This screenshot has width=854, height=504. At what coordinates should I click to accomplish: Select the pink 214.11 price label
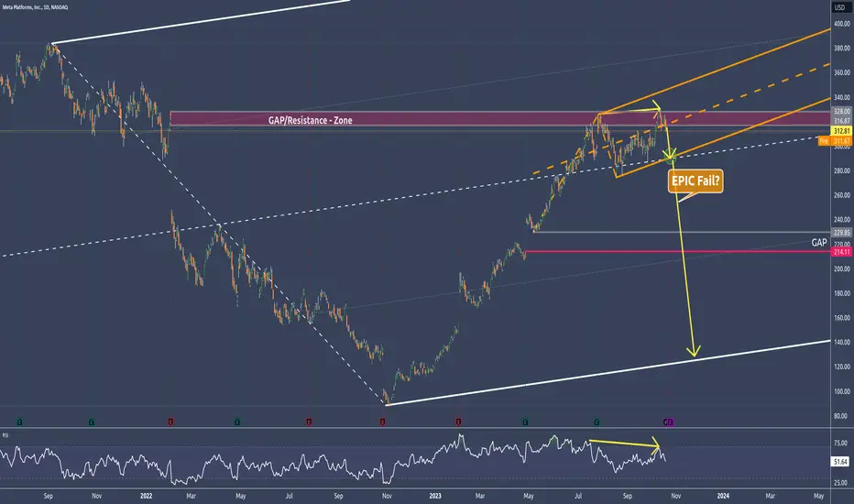coord(841,252)
